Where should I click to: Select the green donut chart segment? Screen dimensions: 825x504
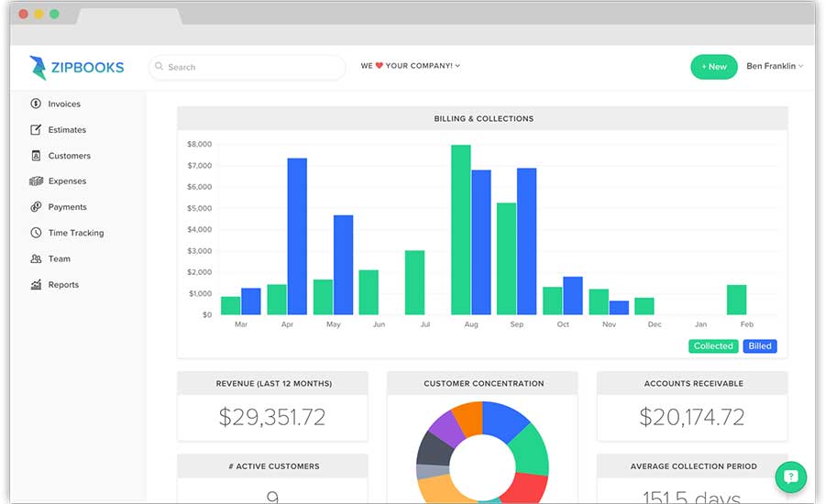click(532, 450)
